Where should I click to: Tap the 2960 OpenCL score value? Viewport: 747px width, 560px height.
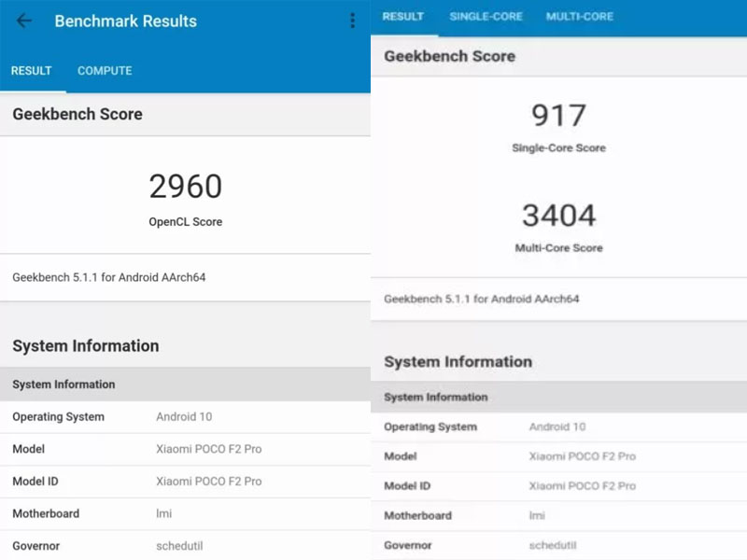pos(185,186)
